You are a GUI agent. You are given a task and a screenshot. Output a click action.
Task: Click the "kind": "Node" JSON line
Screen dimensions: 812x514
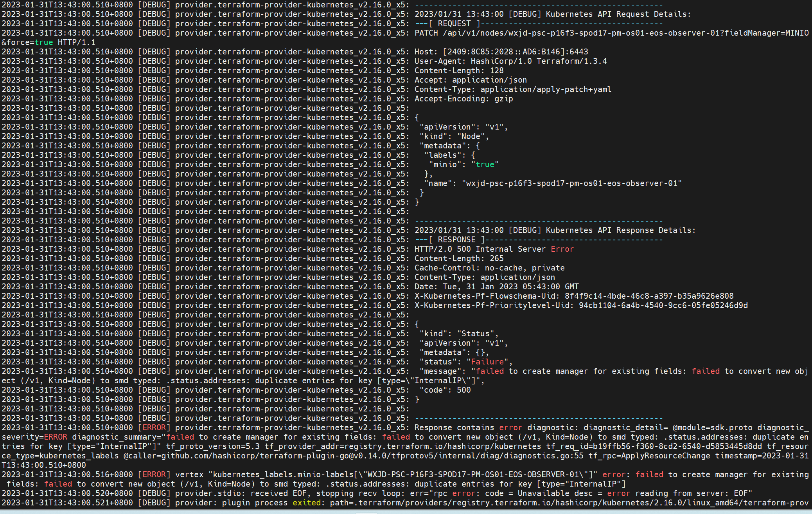point(454,136)
